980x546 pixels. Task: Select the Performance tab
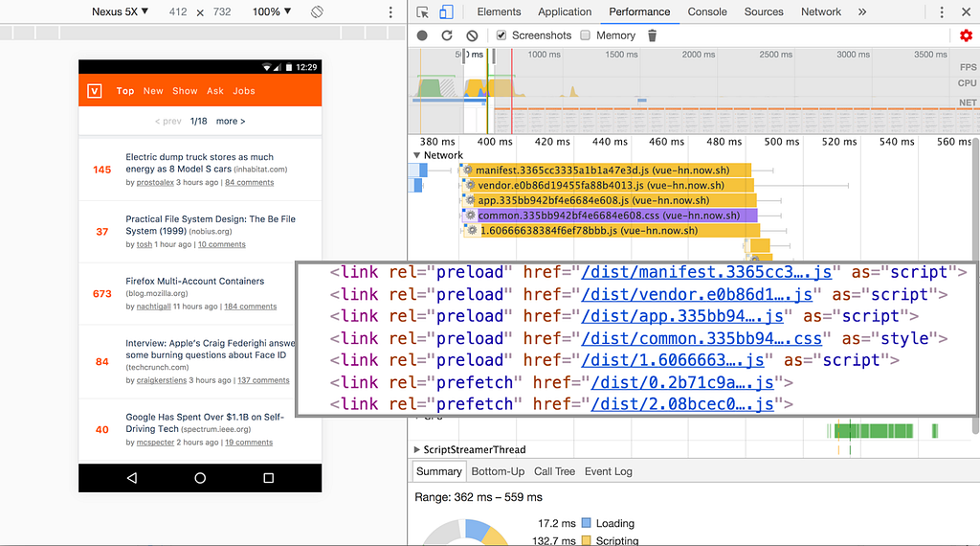(639, 11)
